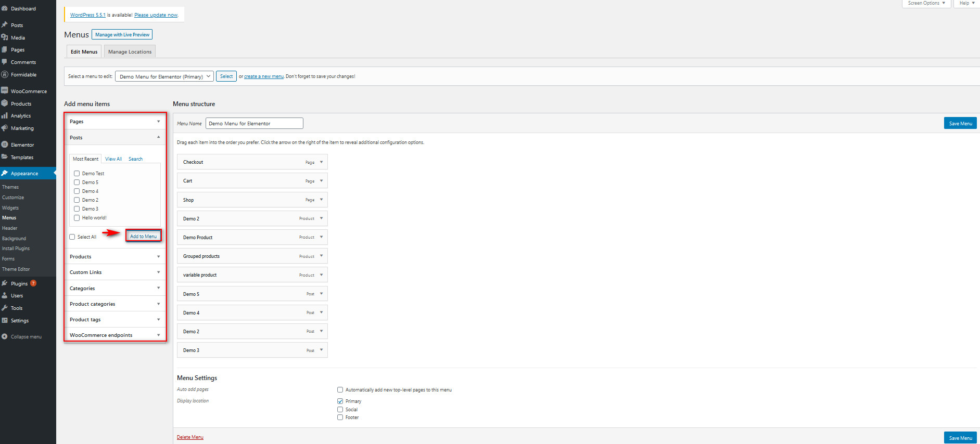Viewport: 980px width, 444px height.
Task: Uncheck the Primary display location
Action: (340, 401)
